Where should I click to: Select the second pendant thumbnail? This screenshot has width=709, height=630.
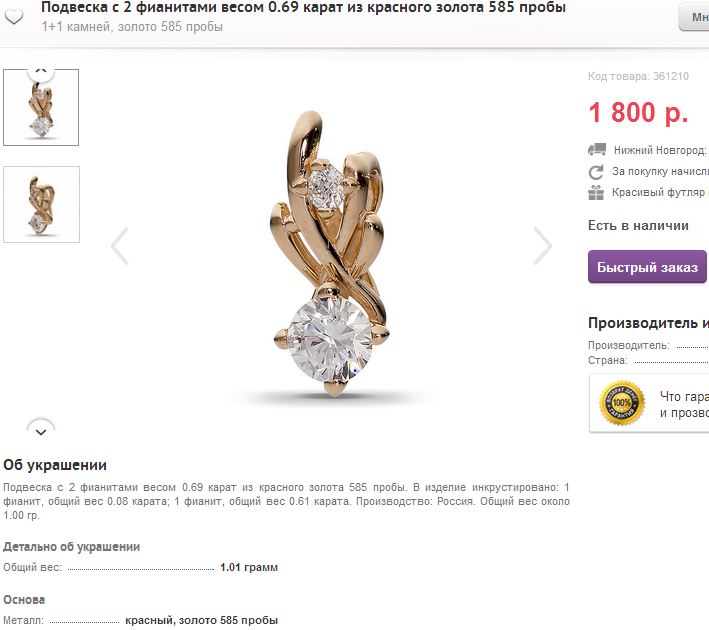tap(41, 204)
